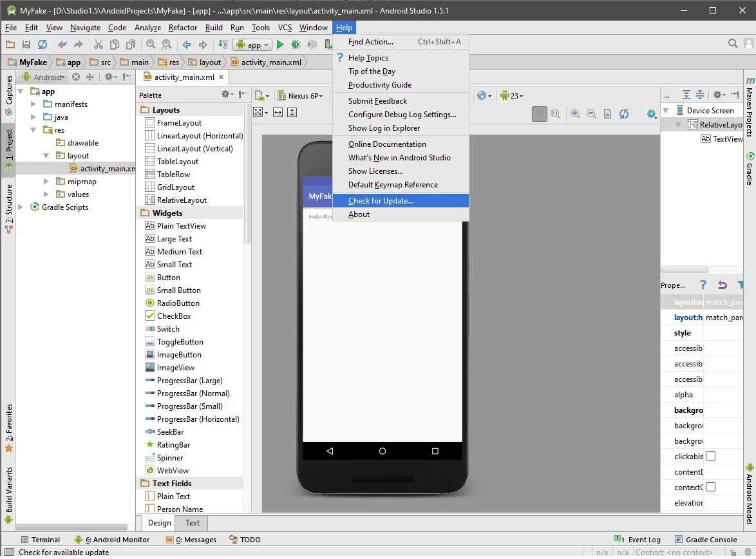Click the Redo arrow icon
Image resolution: width=756 pixels, height=559 pixels.
tap(78, 45)
